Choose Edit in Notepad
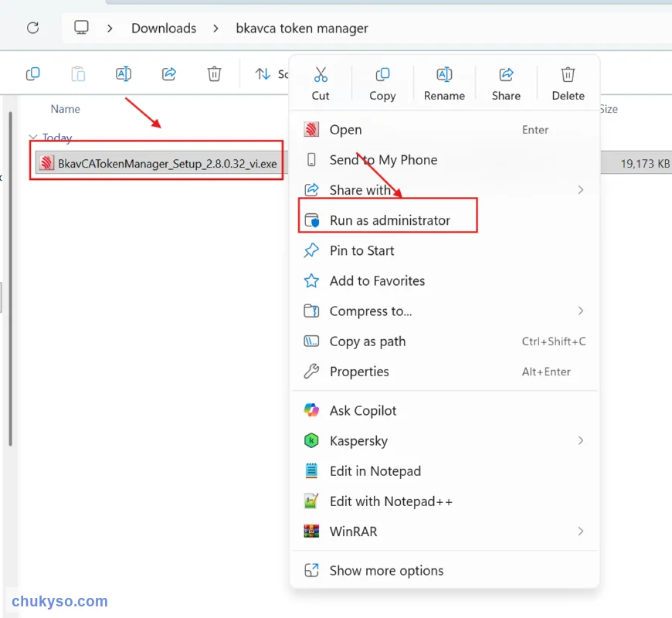 (x=444, y=471)
